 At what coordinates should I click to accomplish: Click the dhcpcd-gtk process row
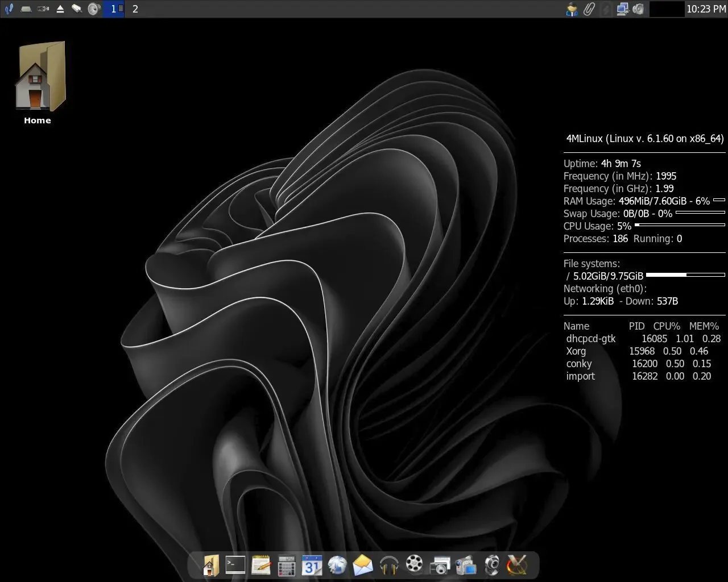[643, 339]
